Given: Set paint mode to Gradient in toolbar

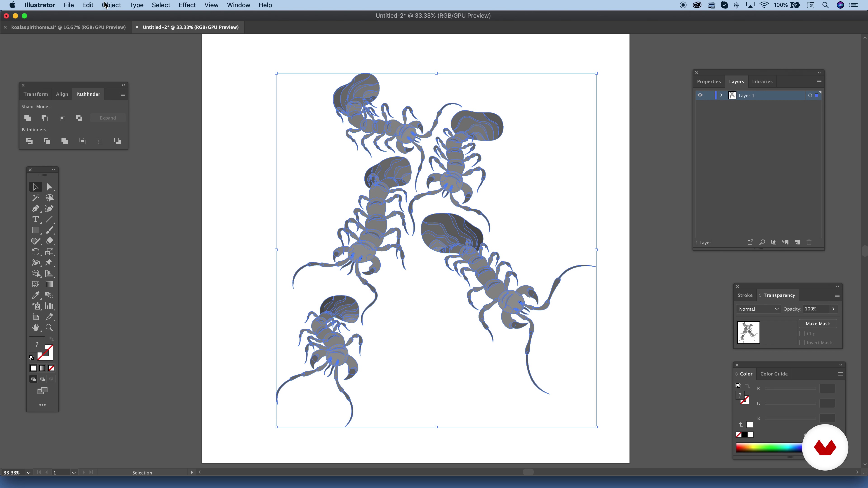Looking at the screenshot, I should (x=42, y=368).
